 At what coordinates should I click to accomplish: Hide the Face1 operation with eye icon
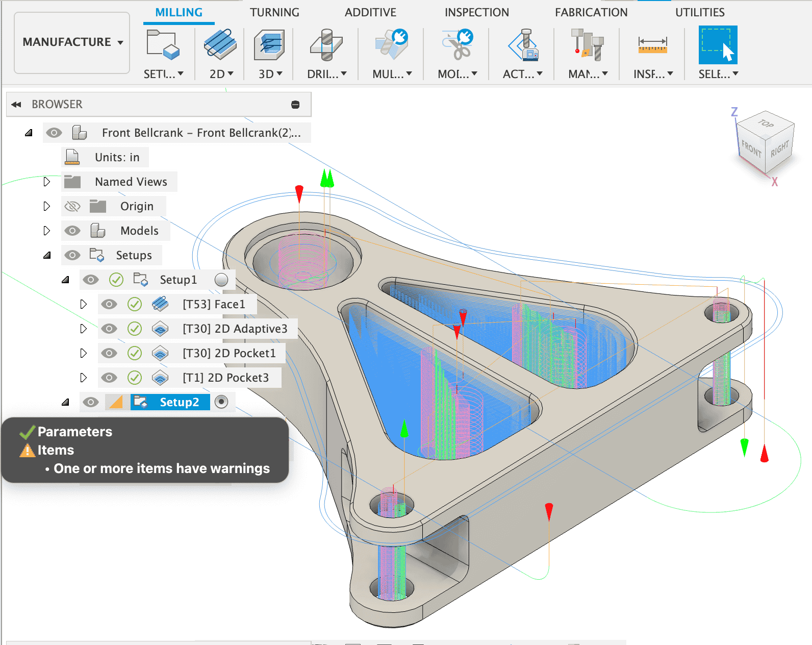click(x=109, y=304)
